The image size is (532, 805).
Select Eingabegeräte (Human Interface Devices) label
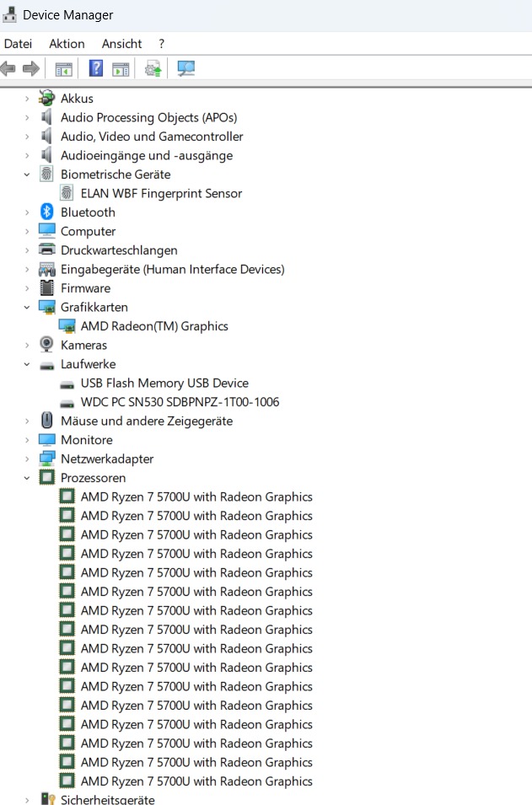click(173, 269)
